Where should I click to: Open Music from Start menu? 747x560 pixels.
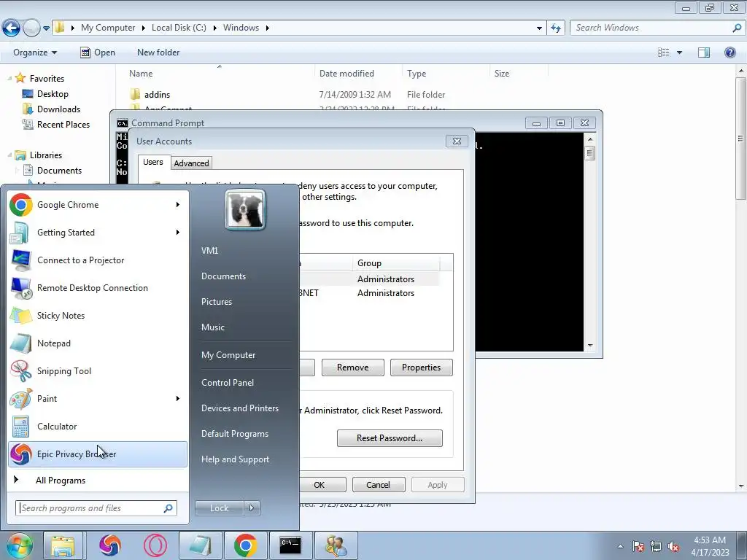(x=213, y=327)
